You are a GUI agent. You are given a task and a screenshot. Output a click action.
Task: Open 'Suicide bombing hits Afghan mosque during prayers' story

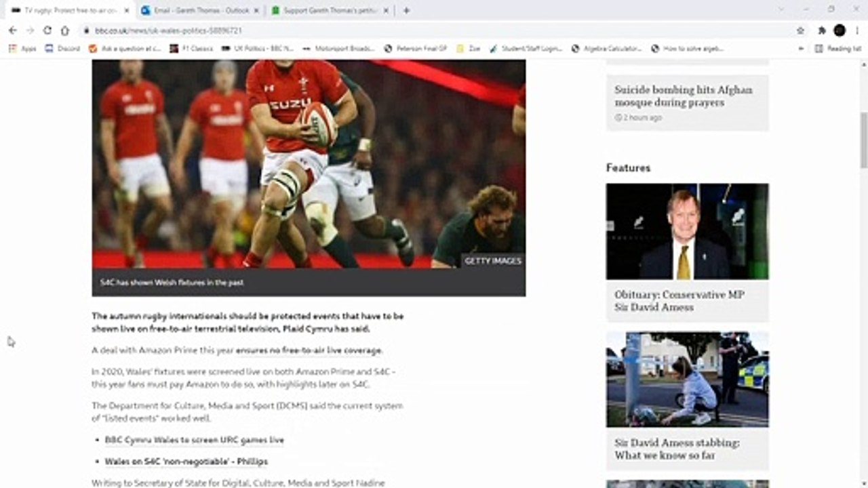(x=683, y=96)
